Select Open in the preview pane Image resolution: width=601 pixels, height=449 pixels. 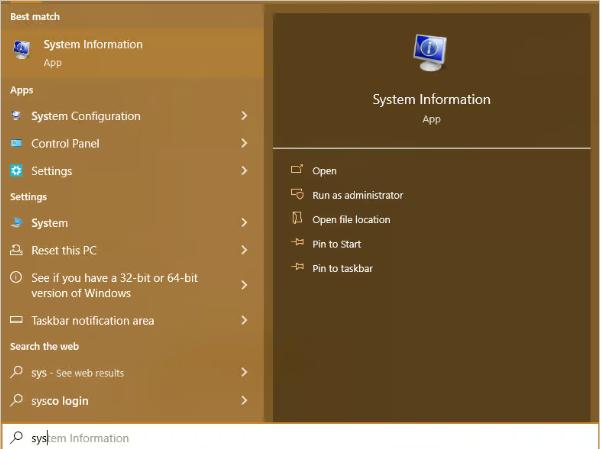pyautogui.click(x=324, y=171)
